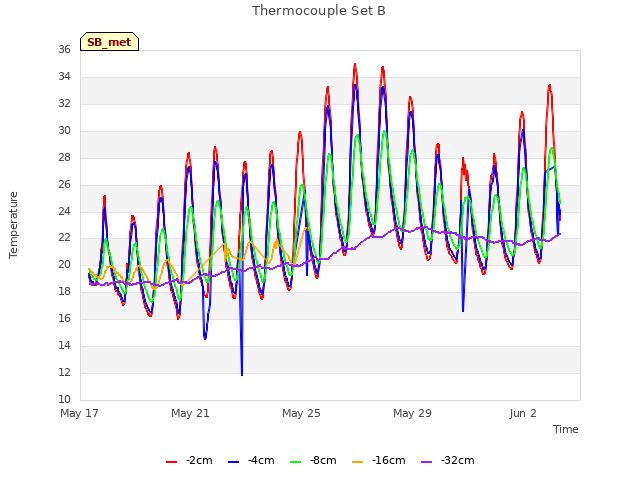Click the 20 y-axis tick label
640x480 pixels.
tap(64, 264)
